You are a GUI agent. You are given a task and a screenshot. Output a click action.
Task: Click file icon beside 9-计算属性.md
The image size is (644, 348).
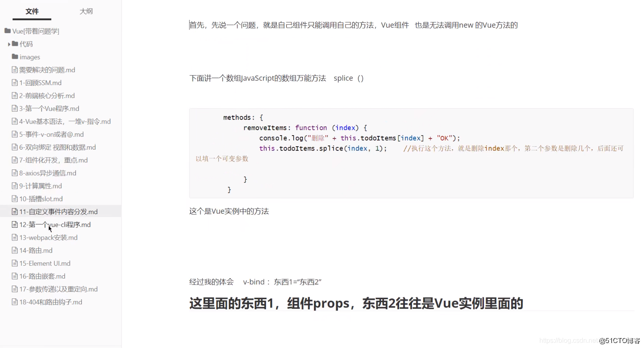point(15,186)
